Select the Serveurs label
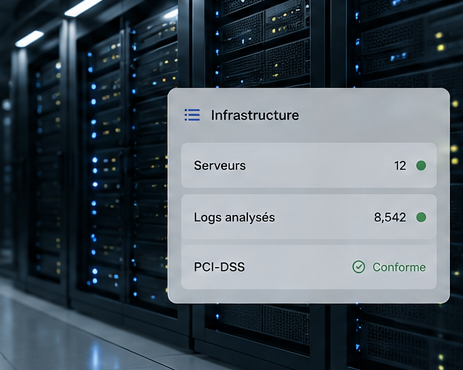The image size is (463, 370). [x=220, y=166]
